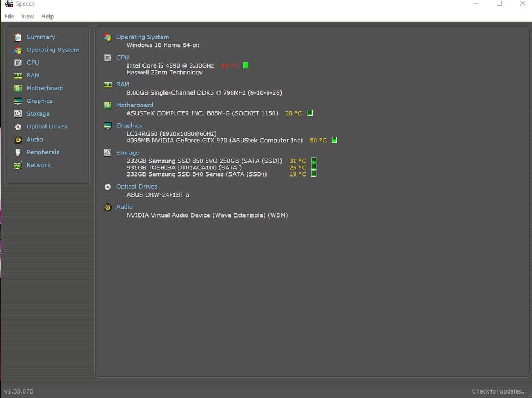This screenshot has height=398, width=532.
Task: Click the Audio icon in summary panel
Action: click(x=108, y=207)
